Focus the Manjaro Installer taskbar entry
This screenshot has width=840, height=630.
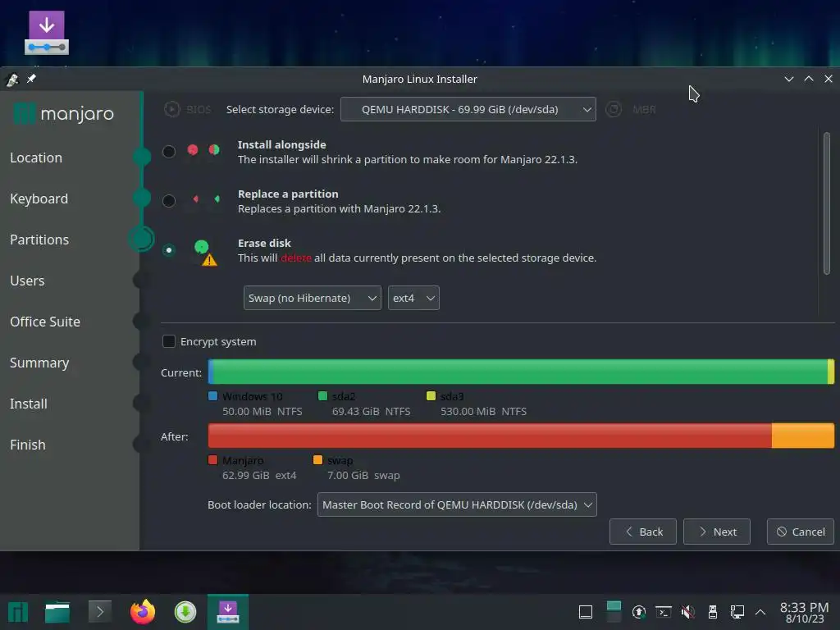click(x=228, y=612)
